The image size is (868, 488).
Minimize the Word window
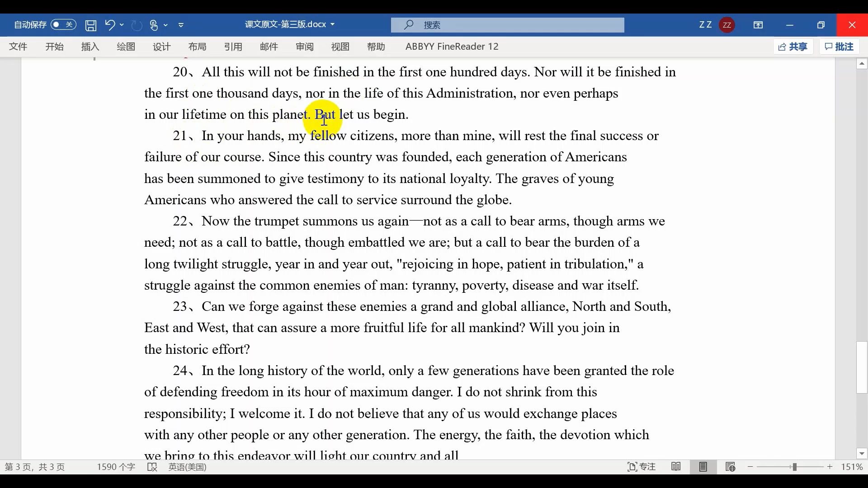tap(790, 25)
